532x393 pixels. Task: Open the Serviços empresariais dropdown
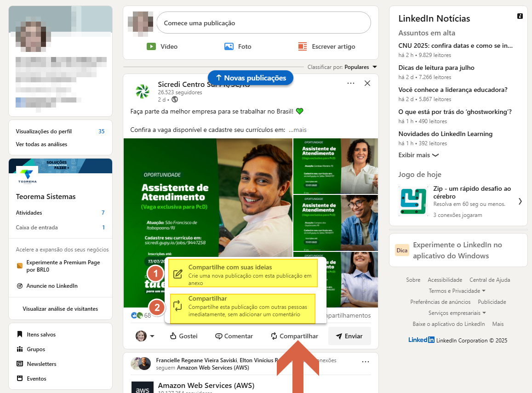point(457,313)
